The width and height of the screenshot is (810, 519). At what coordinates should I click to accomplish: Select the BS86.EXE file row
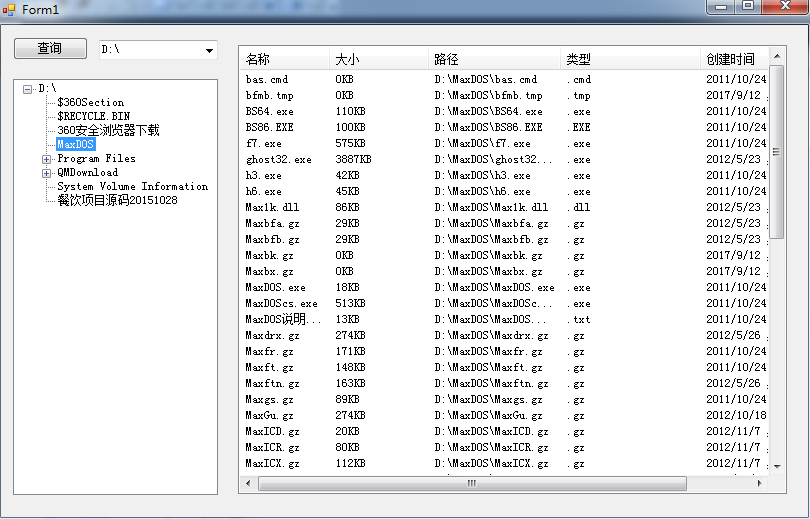coord(504,127)
